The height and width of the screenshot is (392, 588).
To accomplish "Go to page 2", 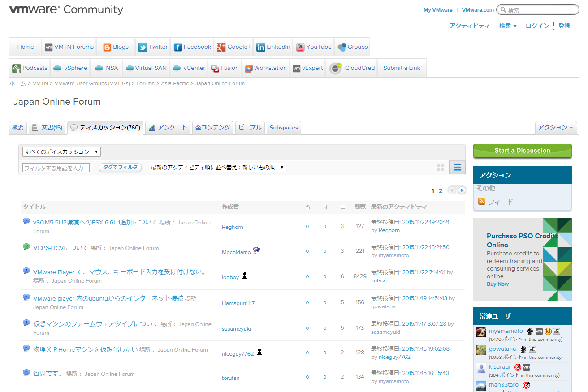I will pos(441,191).
